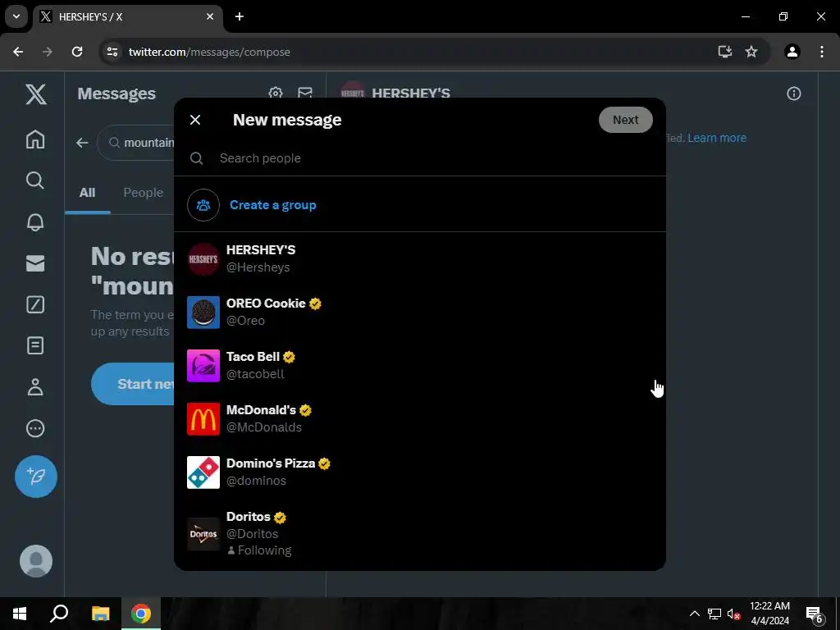Focus the Search people field
840x630 pixels.
pos(420,158)
